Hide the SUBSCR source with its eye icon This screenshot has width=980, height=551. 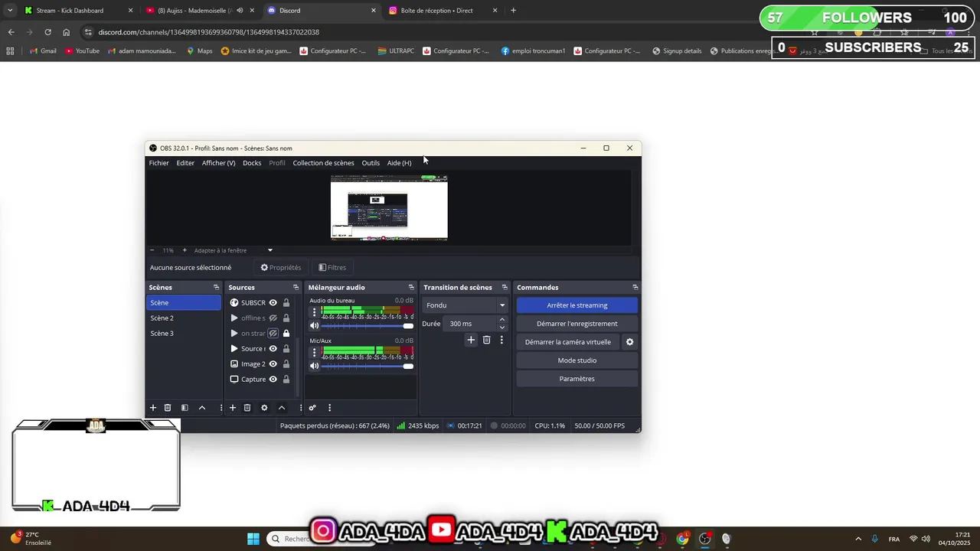[x=273, y=303]
